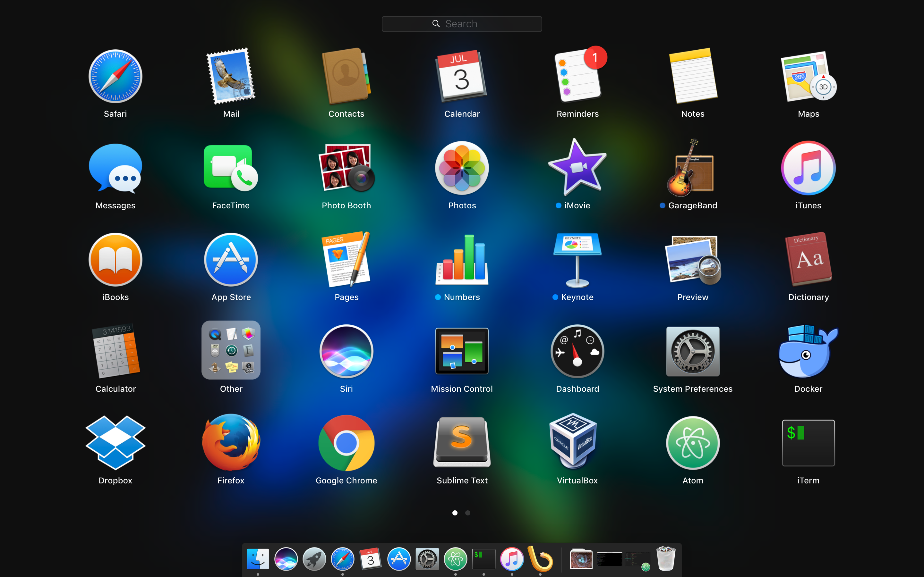924x577 pixels.
Task: Click the Launchpad rocket in the Dock
Action: 314,559
